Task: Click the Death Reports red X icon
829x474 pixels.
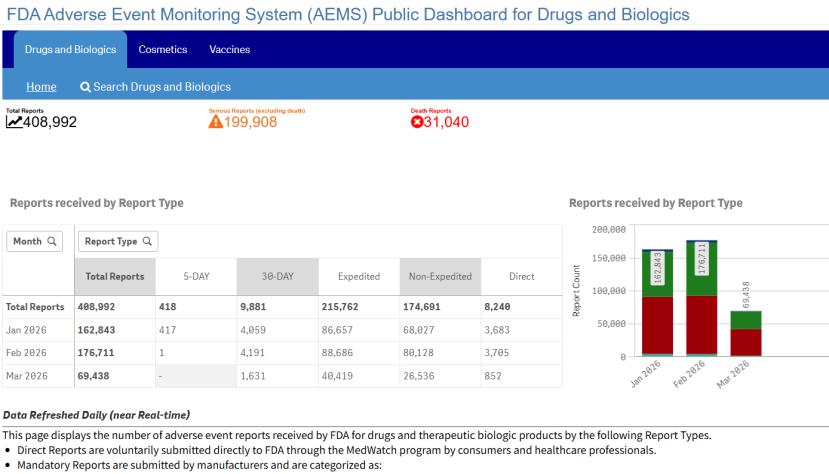Action: 418,122
